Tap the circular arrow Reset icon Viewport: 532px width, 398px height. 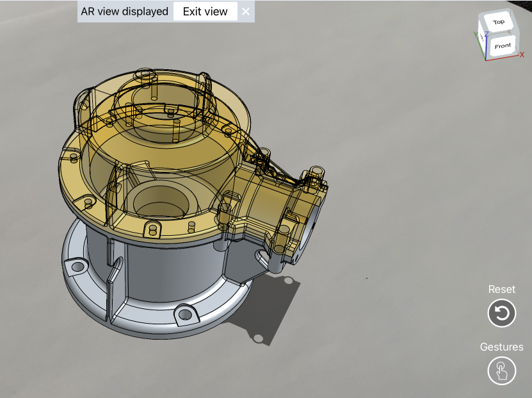[x=502, y=313]
